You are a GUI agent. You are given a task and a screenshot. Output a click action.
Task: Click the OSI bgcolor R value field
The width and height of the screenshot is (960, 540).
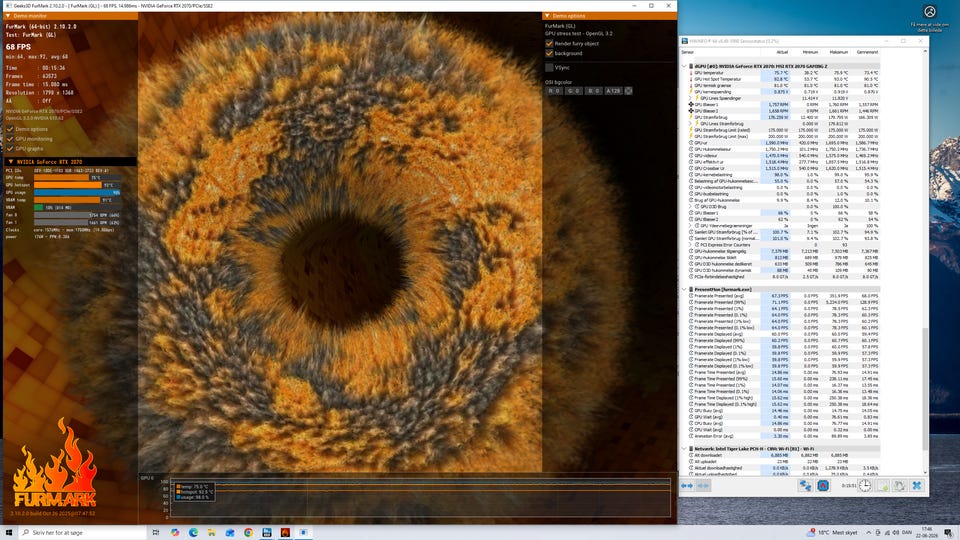553,91
